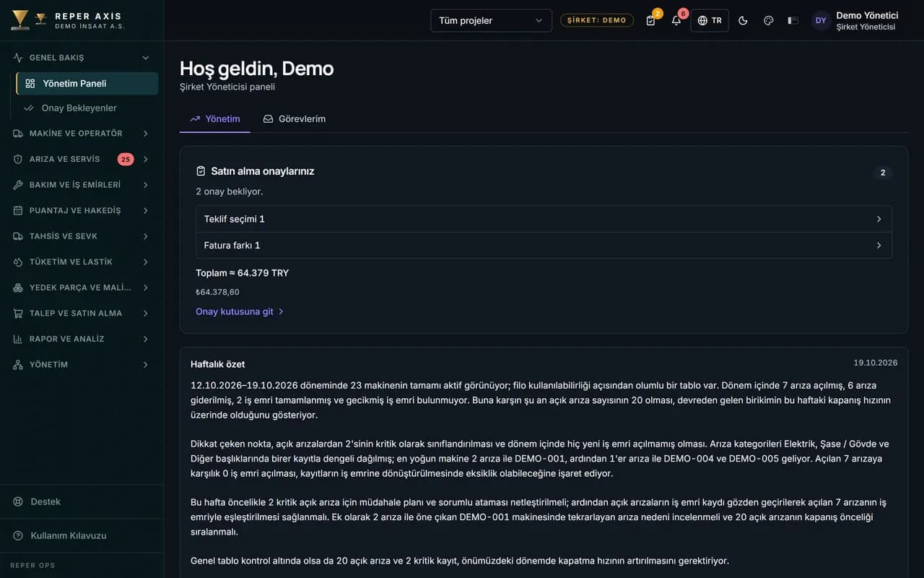924x578 pixels.
Task: Open the Teklif seçimi 1 row
Action: (544, 219)
